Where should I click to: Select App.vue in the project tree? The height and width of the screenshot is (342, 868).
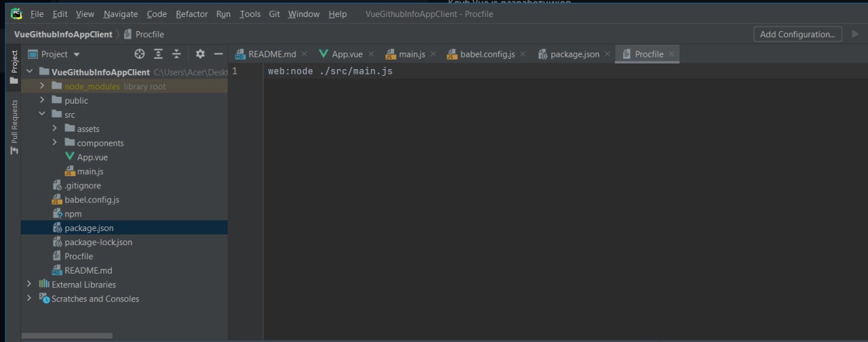click(x=92, y=157)
